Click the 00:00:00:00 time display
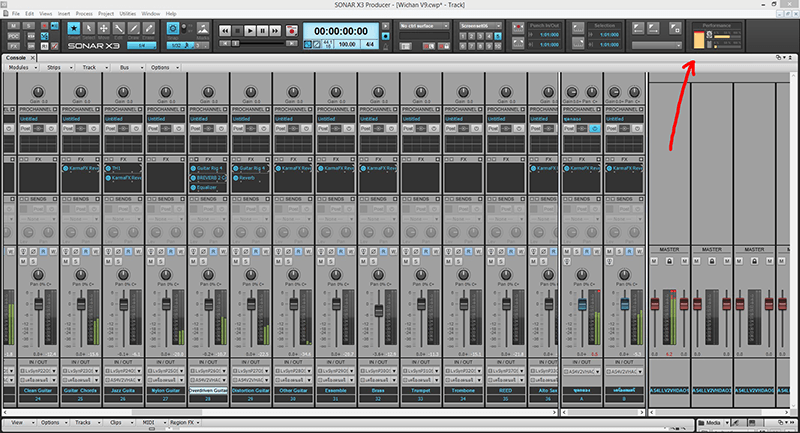This screenshot has height=433, width=800. point(341,31)
